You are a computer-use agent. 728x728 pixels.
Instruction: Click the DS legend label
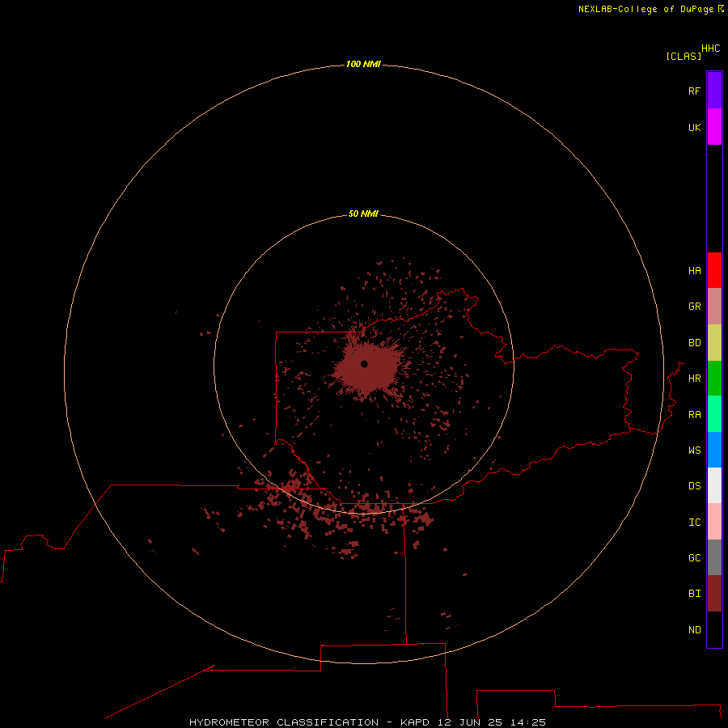point(694,486)
